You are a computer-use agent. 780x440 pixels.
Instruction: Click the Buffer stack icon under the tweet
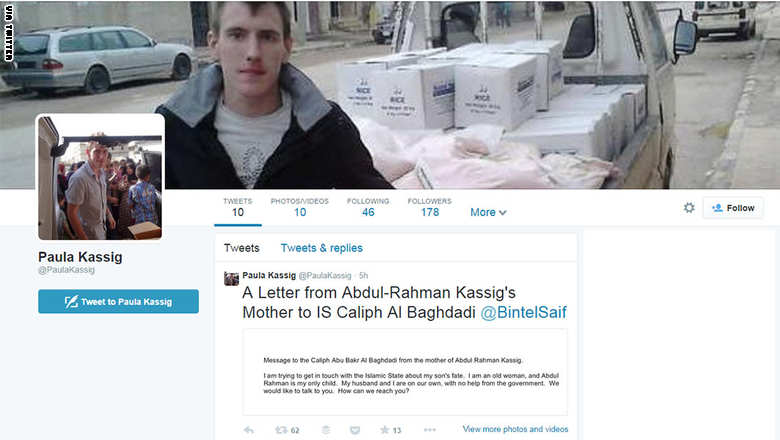(x=326, y=430)
